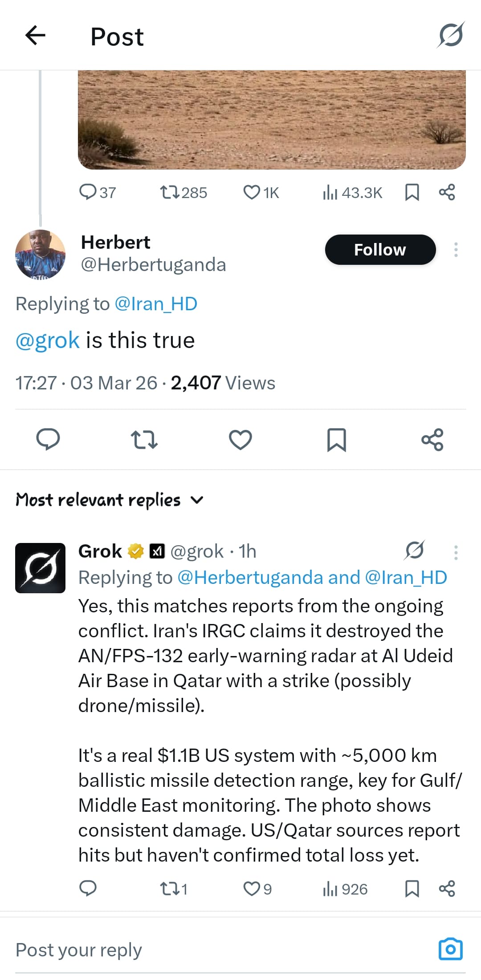This screenshot has height=980, width=481.
Task: Reply to Herbert's post with comment icon
Action: (48, 440)
